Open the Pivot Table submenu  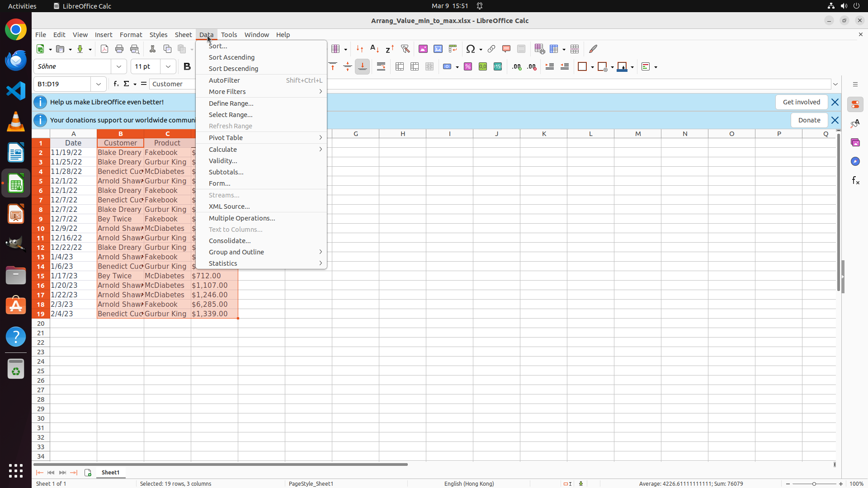(x=261, y=138)
